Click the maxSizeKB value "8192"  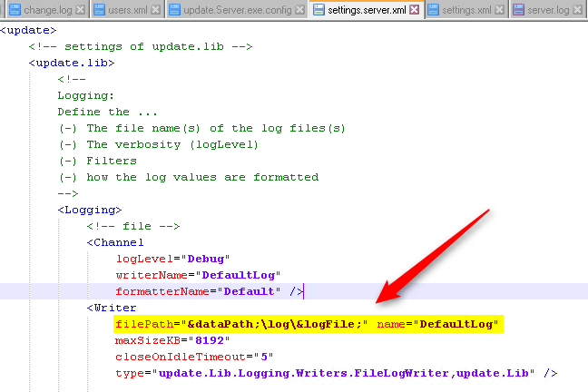coord(209,340)
